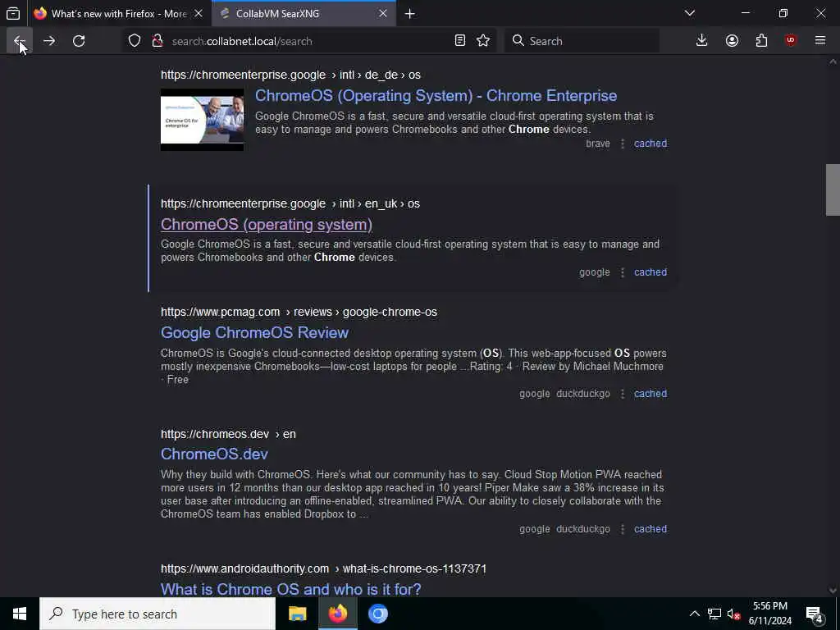Open the tracking protection shield icon
This screenshot has width=840, height=630.
tap(135, 41)
